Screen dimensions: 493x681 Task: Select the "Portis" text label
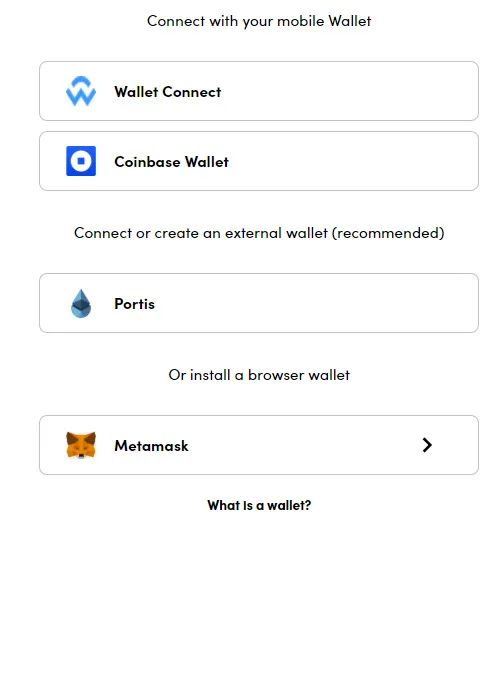pyautogui.click(x=134, y=304)
